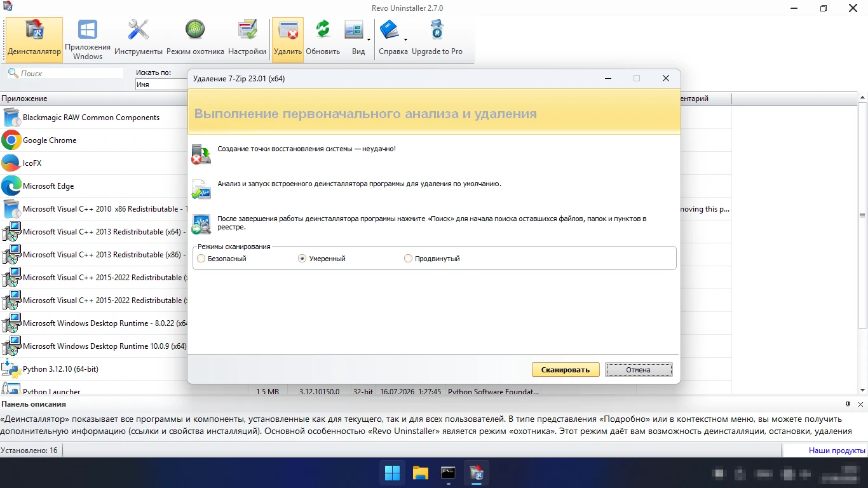Click Revo Uninstaller taskbar icon
The image size is (868, 488).
tap(476, 473)
